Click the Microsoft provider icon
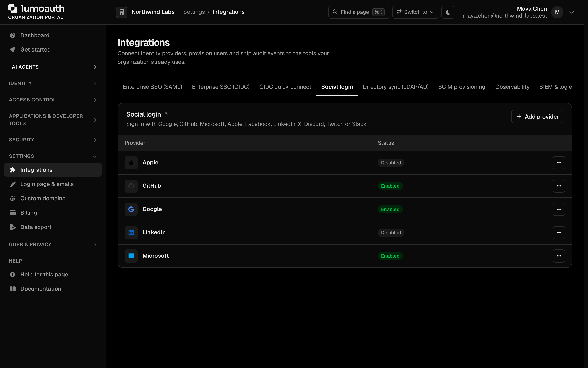Viewport: 588px width, 368px height. point(131,256)
